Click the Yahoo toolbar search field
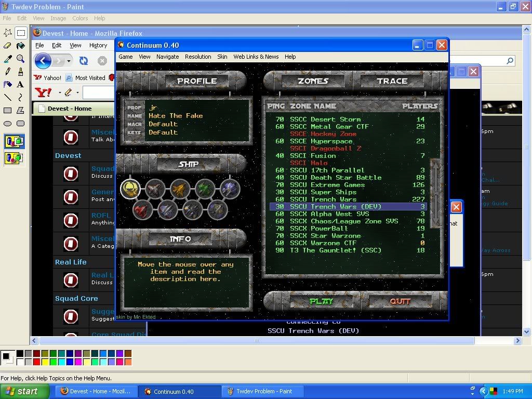The width and height of the screenshot is (532, 399). click(x=98, y=92)
